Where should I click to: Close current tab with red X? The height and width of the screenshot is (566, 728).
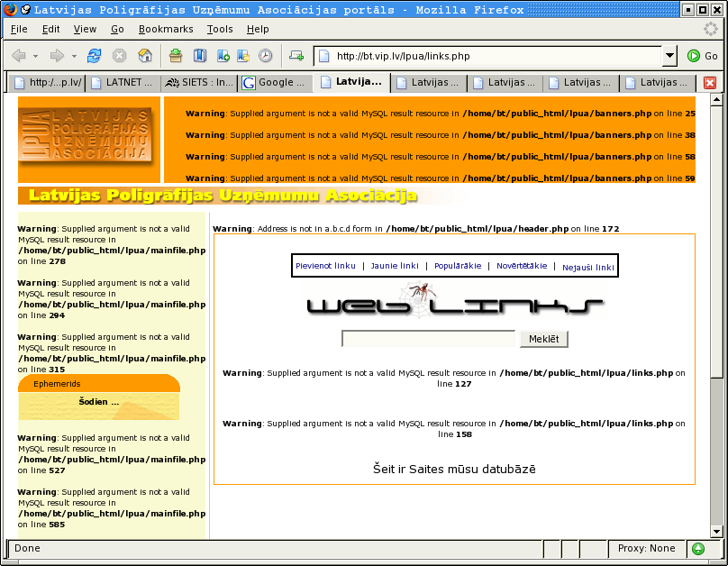coord(710,83)
